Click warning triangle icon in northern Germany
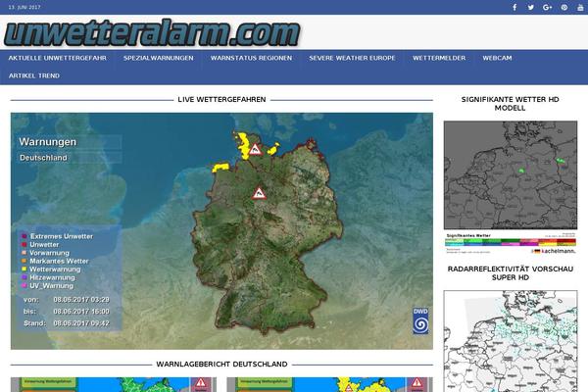 pos(256,149)
